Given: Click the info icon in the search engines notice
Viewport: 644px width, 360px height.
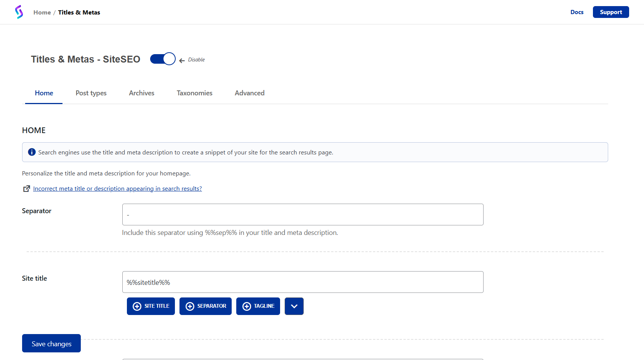Looking at the screenshot, I should click(32, 152).
